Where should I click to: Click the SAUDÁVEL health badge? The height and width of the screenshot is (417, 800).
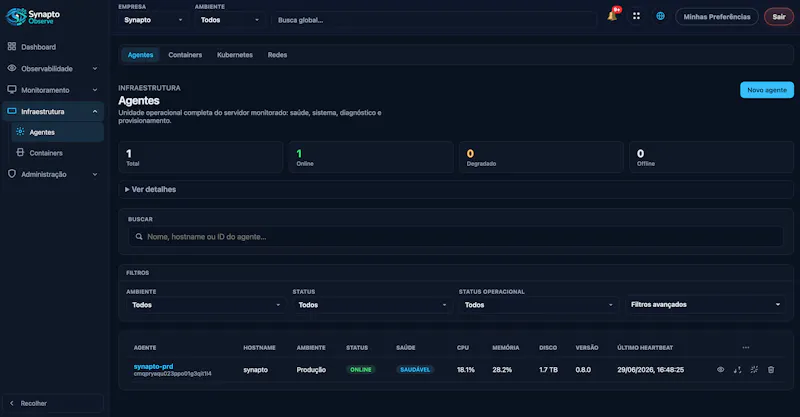415,370
